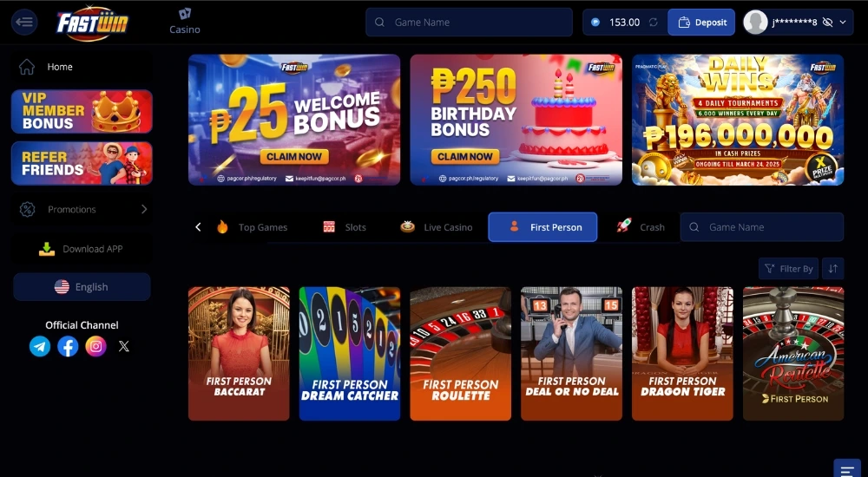
Task: Expand the Promotions menu
Action: point(82,209)
